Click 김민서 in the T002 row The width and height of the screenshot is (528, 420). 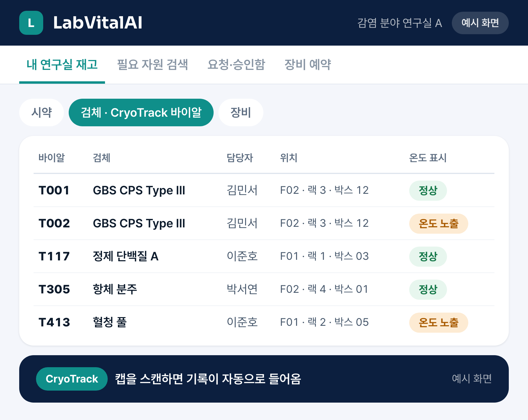click(242, 223)
